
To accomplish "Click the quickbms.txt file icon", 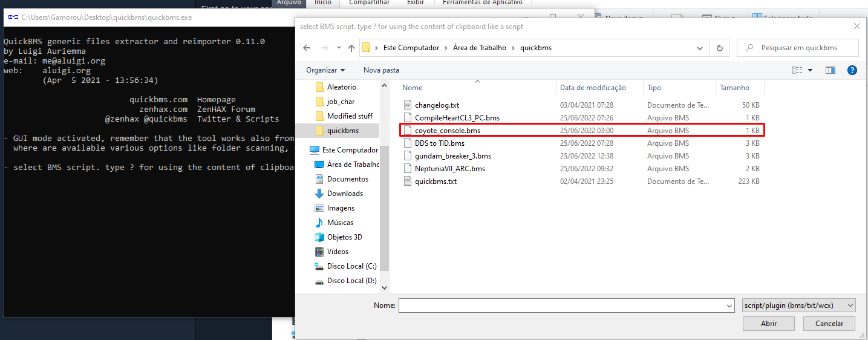I will (408, 181).
